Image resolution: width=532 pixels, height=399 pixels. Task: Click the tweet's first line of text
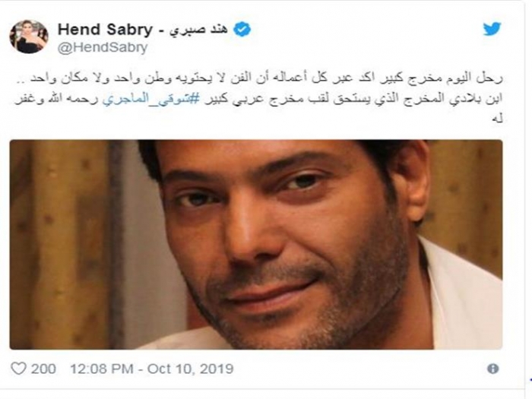point(304,79)
